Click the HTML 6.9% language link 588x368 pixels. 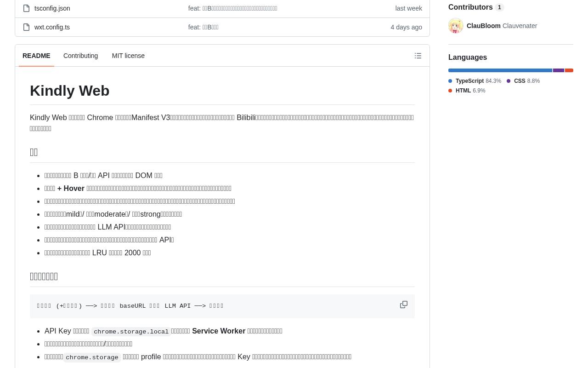pyautogui.click(x=467, y=91)
